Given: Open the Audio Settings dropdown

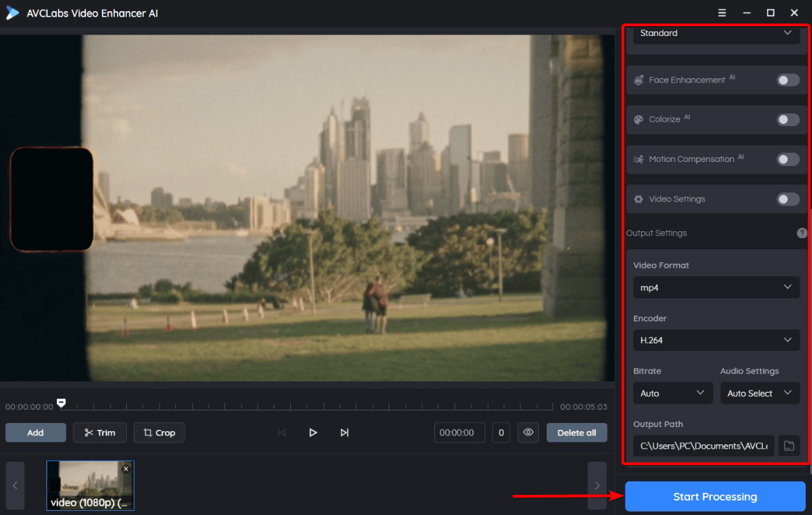Looking at the screenshot, I should click(x=759, y=393).
